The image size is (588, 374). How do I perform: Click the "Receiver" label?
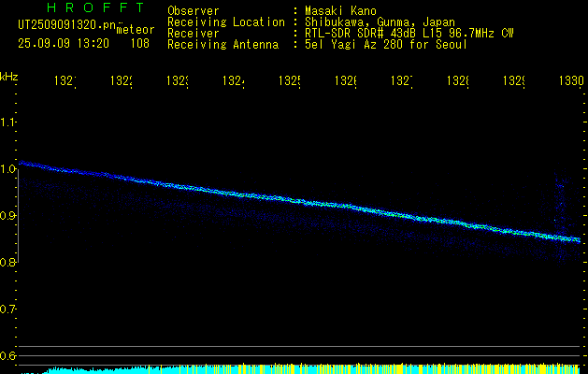pyautogui.click(x=194, y=34)
